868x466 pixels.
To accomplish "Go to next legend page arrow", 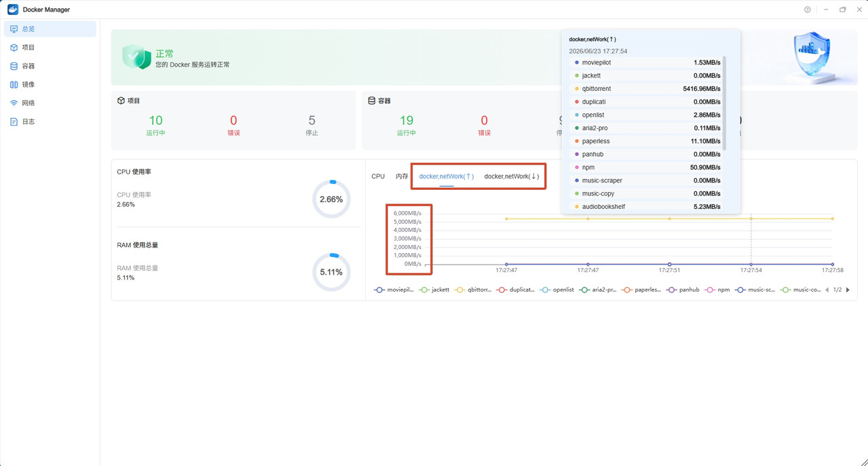I will (848, 290).
